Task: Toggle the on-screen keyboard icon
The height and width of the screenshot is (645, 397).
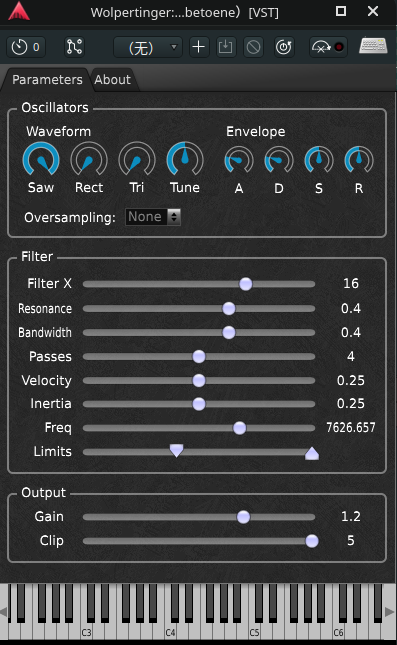Action: [373, 46]
